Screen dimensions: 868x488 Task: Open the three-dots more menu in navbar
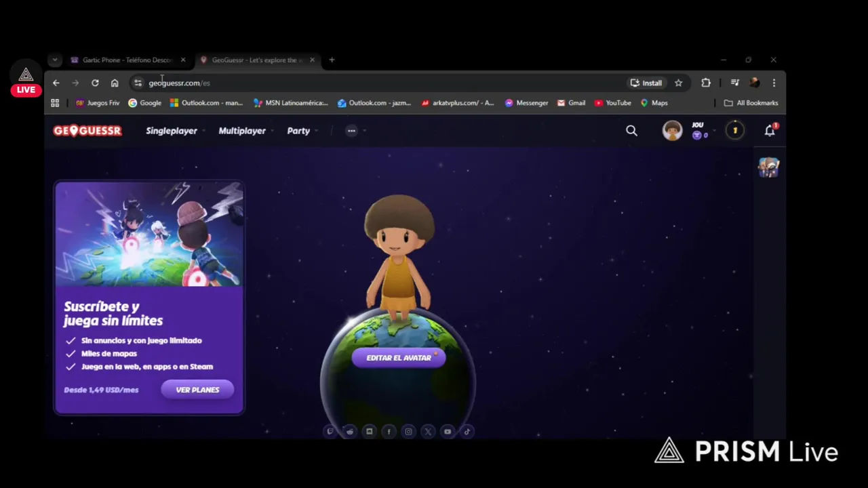tap(351, 131)
